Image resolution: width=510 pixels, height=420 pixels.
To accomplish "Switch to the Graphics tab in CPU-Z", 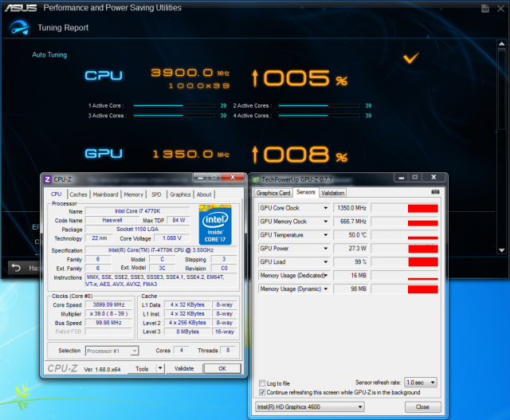I will point(180,194).
